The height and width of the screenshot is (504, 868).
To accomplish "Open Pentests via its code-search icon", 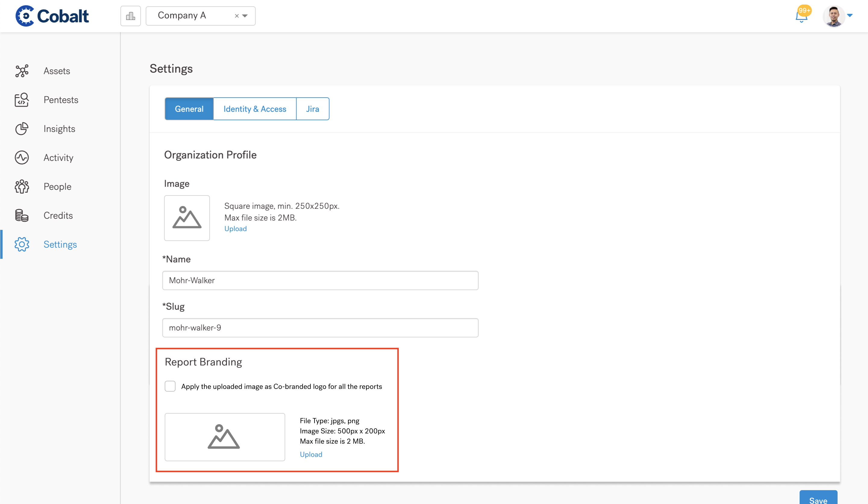I will point(22,100).
